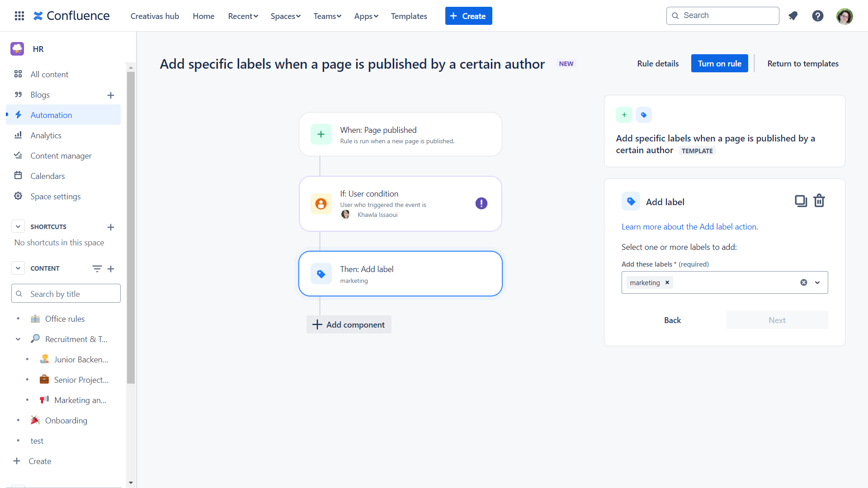The width and height of the screenshot is (868, 488).
Task: Click the content filter icon
Action: (x=97, y=268)
